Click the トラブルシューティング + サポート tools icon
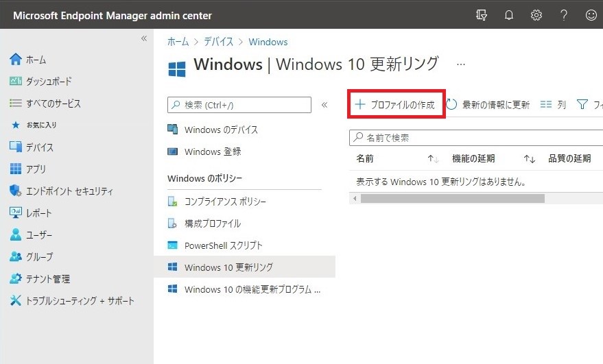Image resolution: width=603 pixels, height=364 pixels. pyautogui.click(x=16, y=300)
